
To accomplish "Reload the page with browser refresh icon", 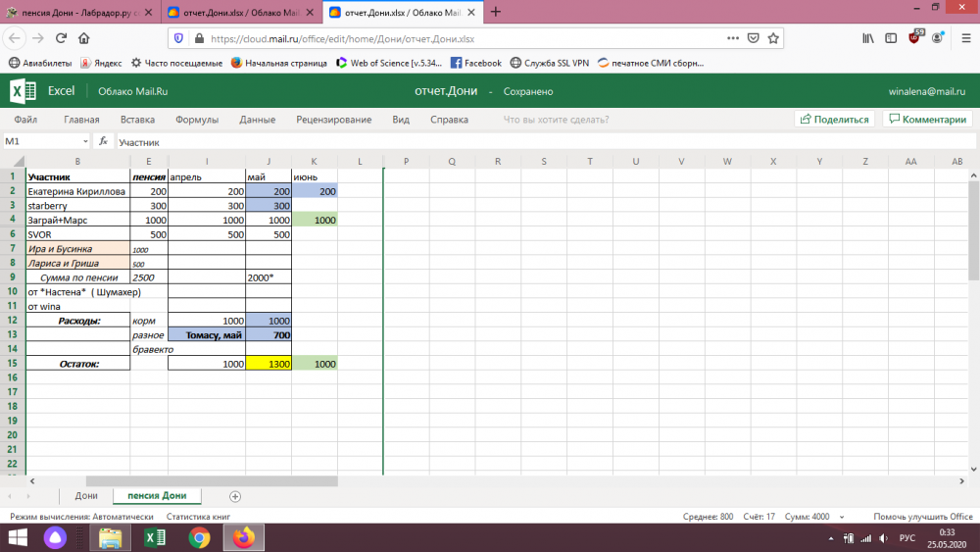I will (61, 38).
